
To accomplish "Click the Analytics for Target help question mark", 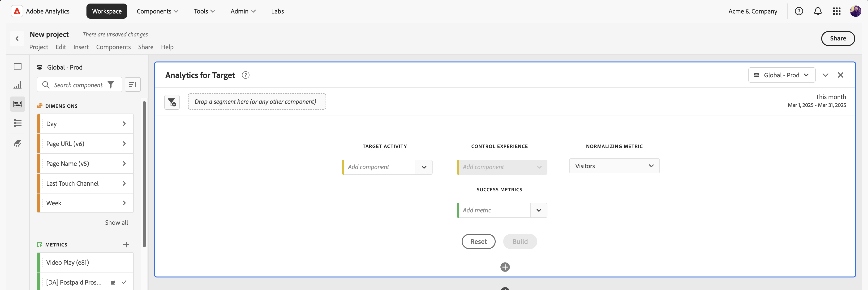I will point(246,75).
